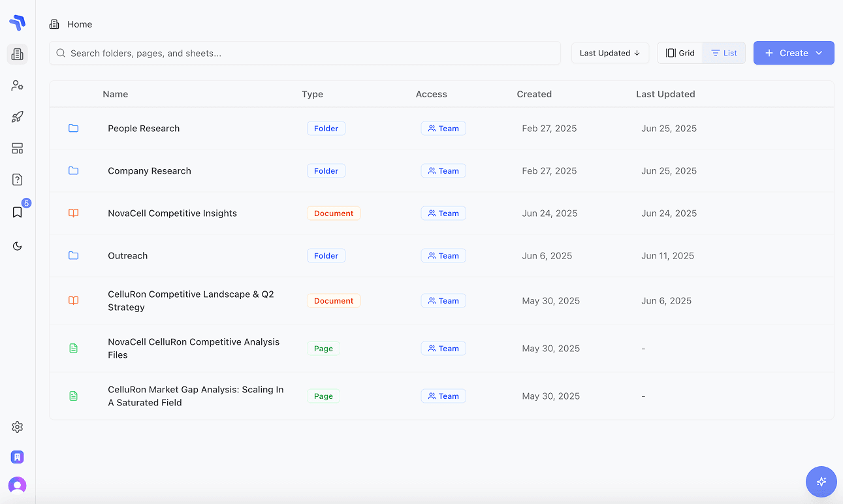Click created date Jun 6, 2025
Screen dimensions: 843x504
547,256
